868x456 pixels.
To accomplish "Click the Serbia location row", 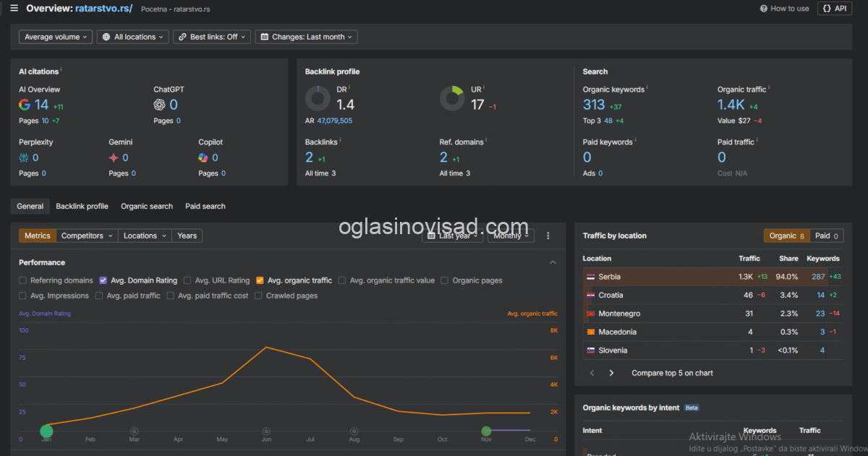I will pyautogui.click(x=713, y=277).
